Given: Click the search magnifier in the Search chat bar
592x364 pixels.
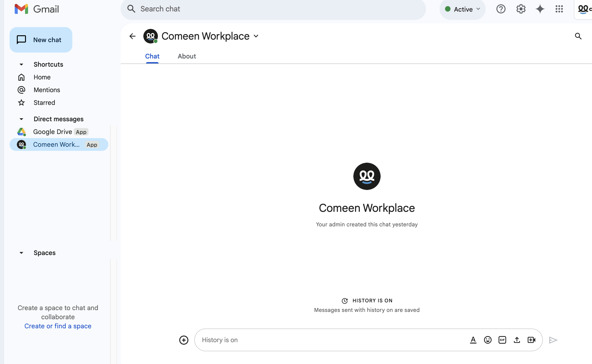Looking at the screenshot, I should pyautogui.click(x=131, y=9).
